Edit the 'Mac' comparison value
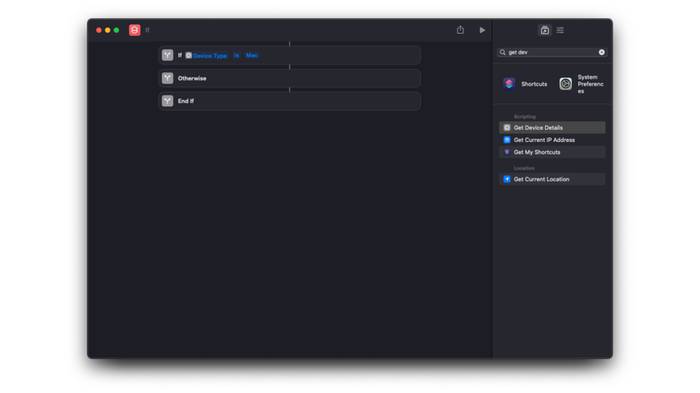Image resolution: width=700 pixels, height=393 pixels. click(x=252, y=55)
